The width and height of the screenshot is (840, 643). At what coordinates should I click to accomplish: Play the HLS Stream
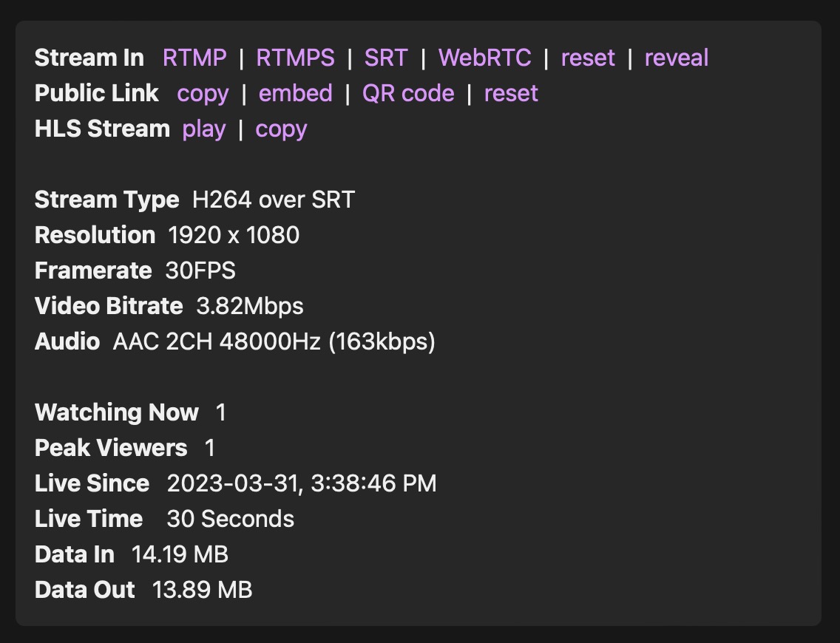tap(204, 129)
